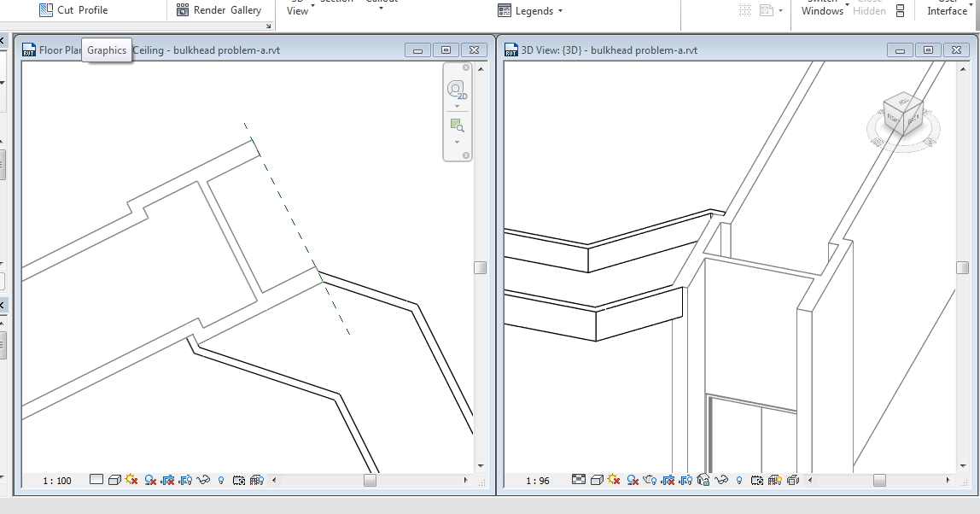This screenshot has width=980, height=514.
Task: Click the Temporary View Properties icon
Action: 239,480
